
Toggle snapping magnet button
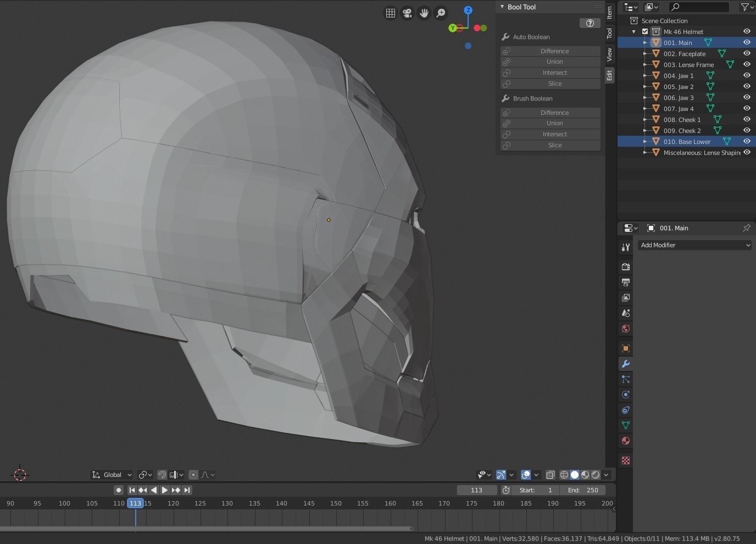click(162, 475)
